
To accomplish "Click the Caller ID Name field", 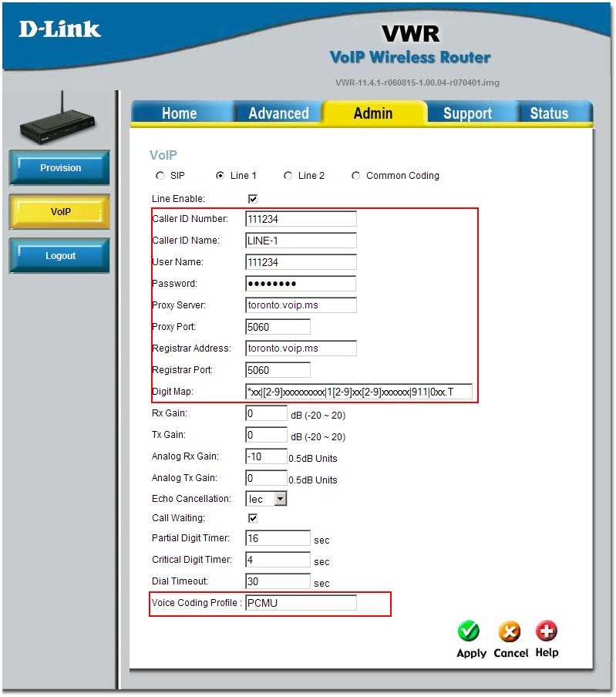I will 301,241.
